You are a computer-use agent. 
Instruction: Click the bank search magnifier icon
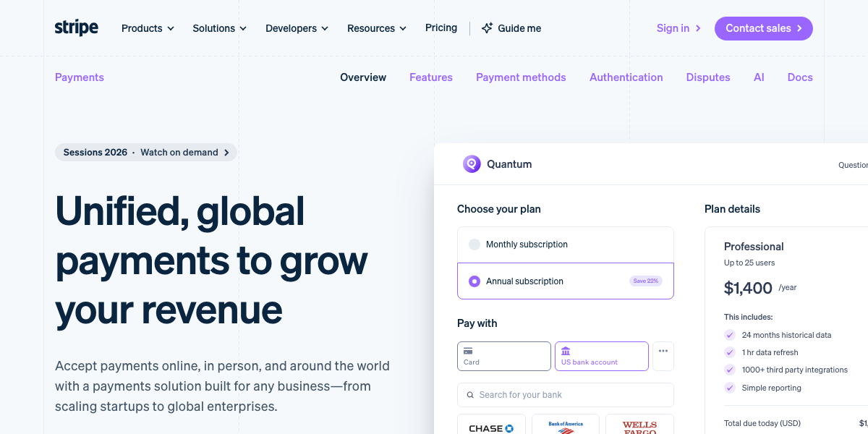[x=471, y=395]
